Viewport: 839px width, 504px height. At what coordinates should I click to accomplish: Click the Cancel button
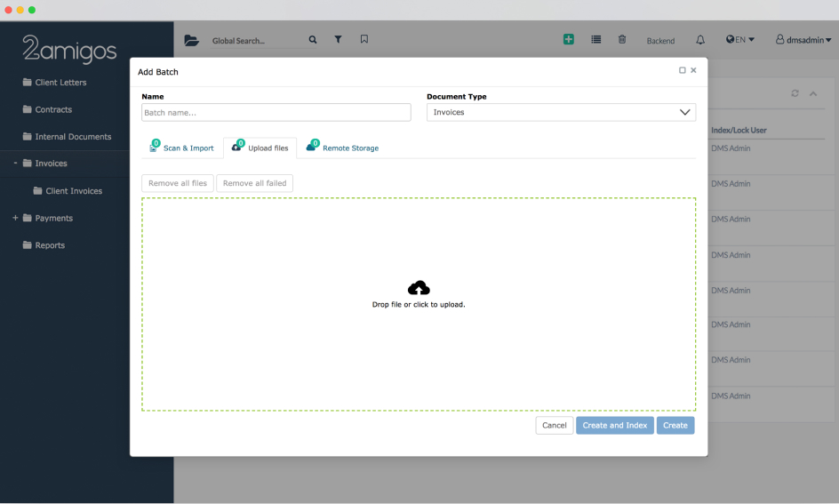[554, 426]
